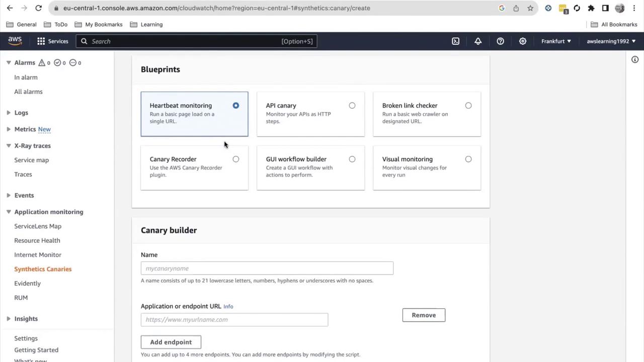Expand the Insights section
The width and height of the screenshot is (644, 362).
pos(9,319)
